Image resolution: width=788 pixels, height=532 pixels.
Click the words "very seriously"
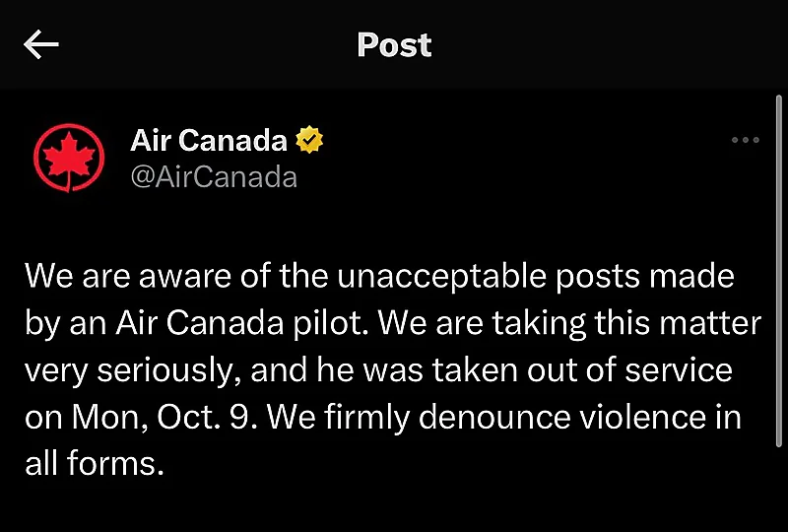129,371
